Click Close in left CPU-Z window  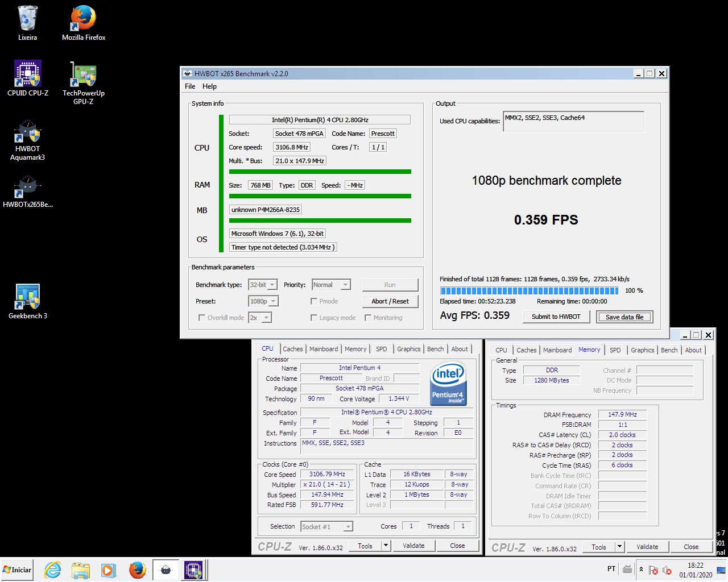pyautogui.click(x=457, y=546)
